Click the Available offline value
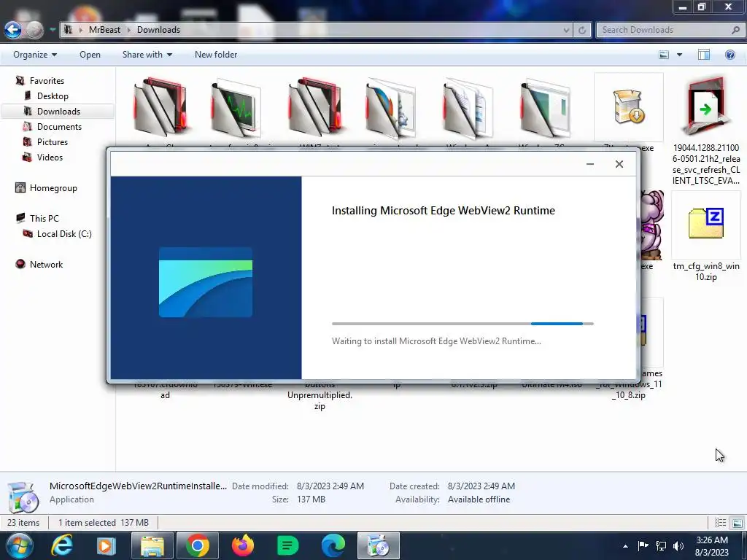The width and height of the screenshot is (747, 560). point(479,499)
